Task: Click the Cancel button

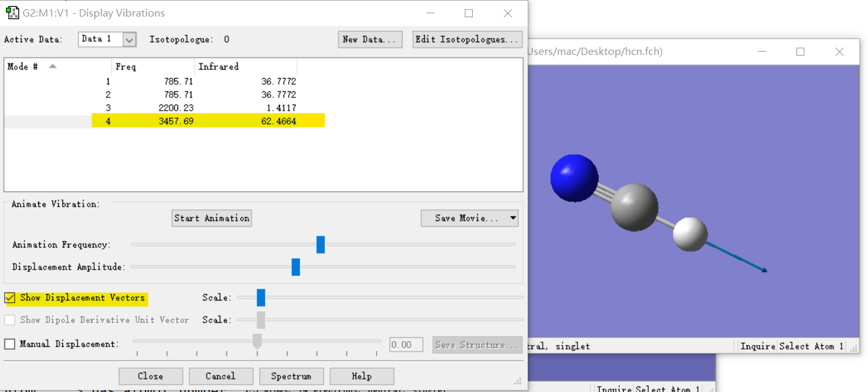Action: (220, 376)
